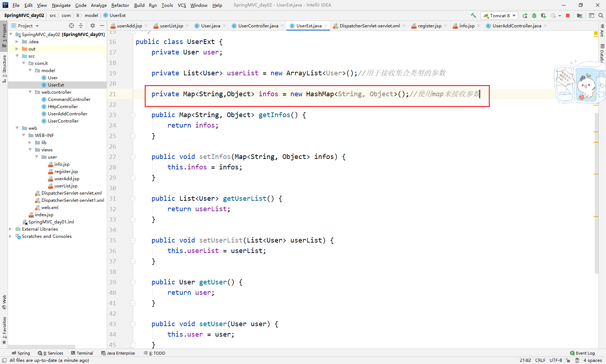The image size is (606, 364).
Task: Close the UserExt.java tab
Action: pos(326,26)
